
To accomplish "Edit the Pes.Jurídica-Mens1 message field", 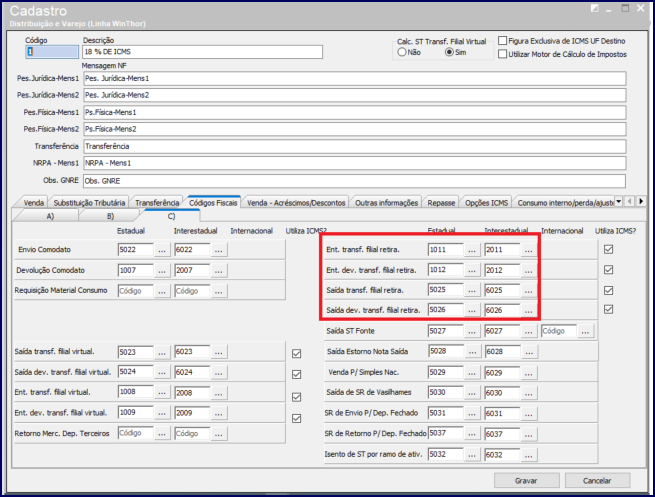I will click(355, 79).
